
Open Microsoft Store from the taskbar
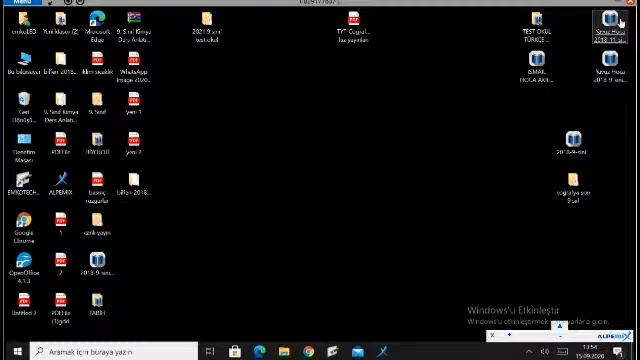[235, 351]
